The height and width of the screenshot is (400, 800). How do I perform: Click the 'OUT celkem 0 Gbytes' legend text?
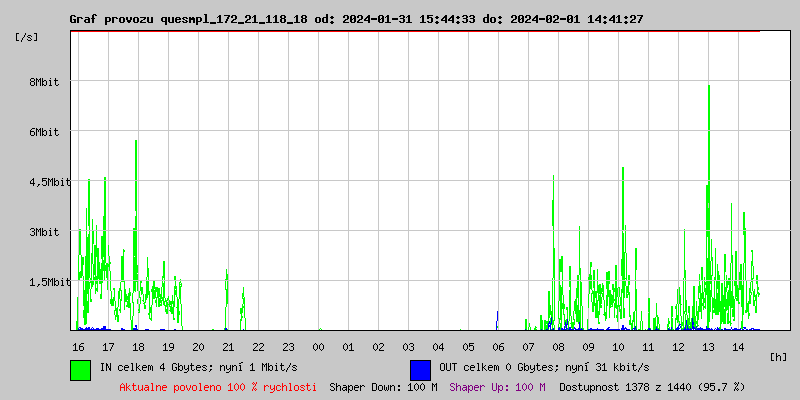pyautogui.click(x=544, y=367)
